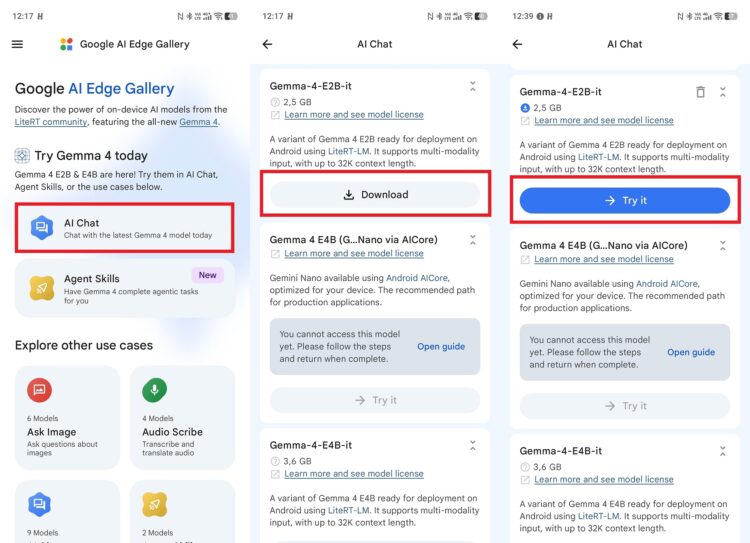This screenshot has width=750, height=543.
Task: Open Agent Skills with the New badge
Action: (x=125, y=288)
